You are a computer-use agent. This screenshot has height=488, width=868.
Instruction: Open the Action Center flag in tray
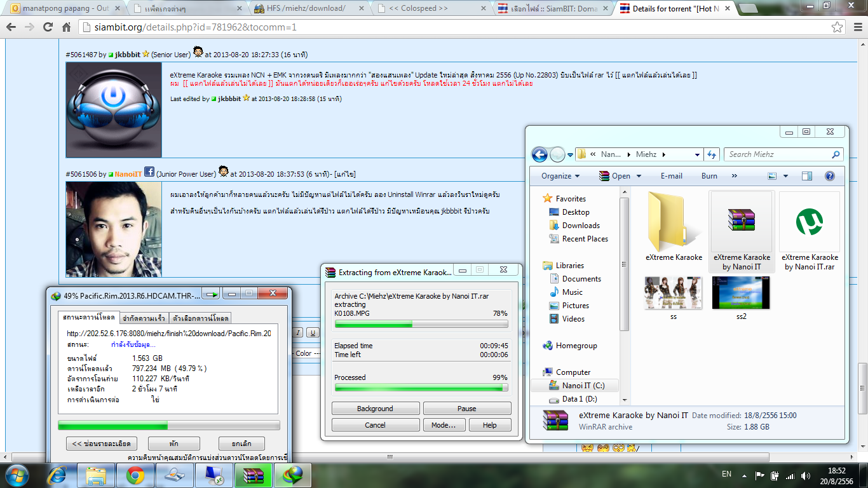(759, 475)
